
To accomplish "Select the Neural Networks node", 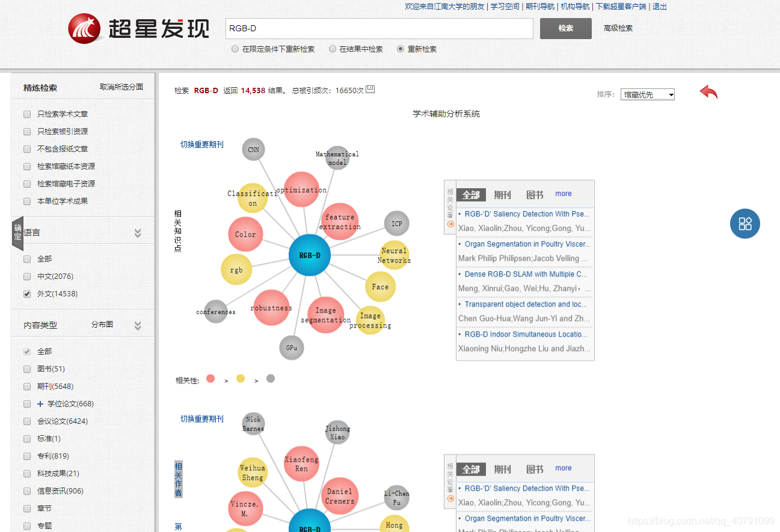I will point(394,255).
